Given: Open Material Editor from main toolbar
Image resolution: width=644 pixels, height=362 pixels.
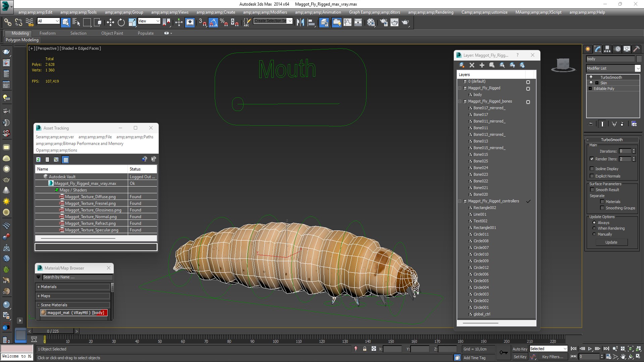Looking at the screenshot, I should [x=371, y=22].
